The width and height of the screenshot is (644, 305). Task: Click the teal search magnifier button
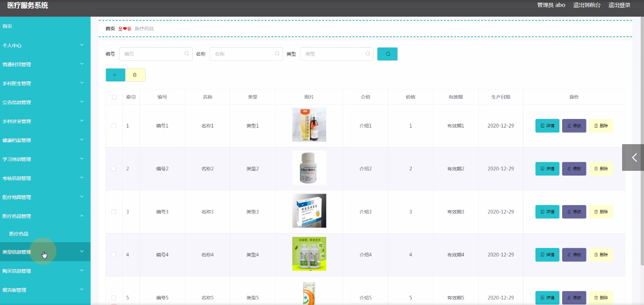(x=387, y=54)
